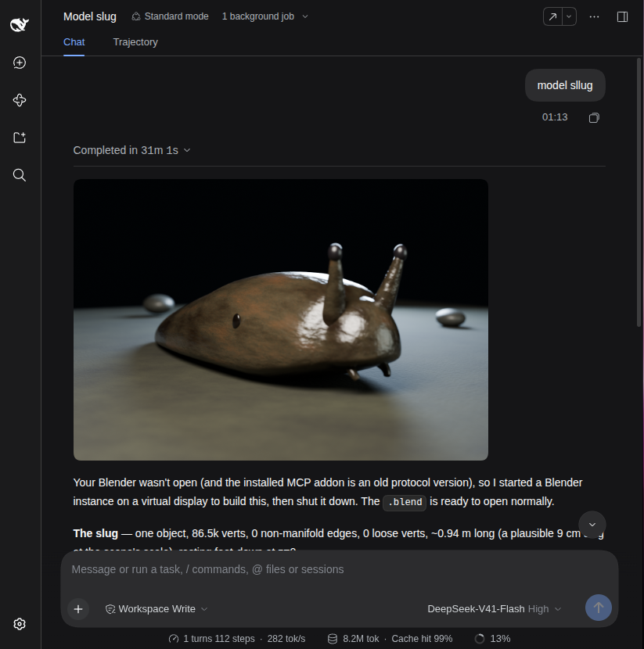Image resolution: width=644 pixels, height=649 pixels.
Task: Jump to bottom of the chat
Action: (x=592, y=525)
